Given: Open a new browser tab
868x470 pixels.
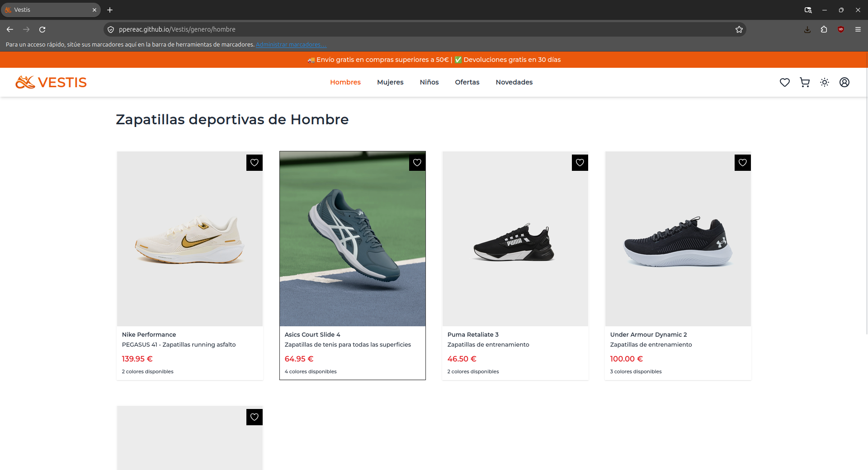Looking at the screenshot, I should tap(110, 10).
